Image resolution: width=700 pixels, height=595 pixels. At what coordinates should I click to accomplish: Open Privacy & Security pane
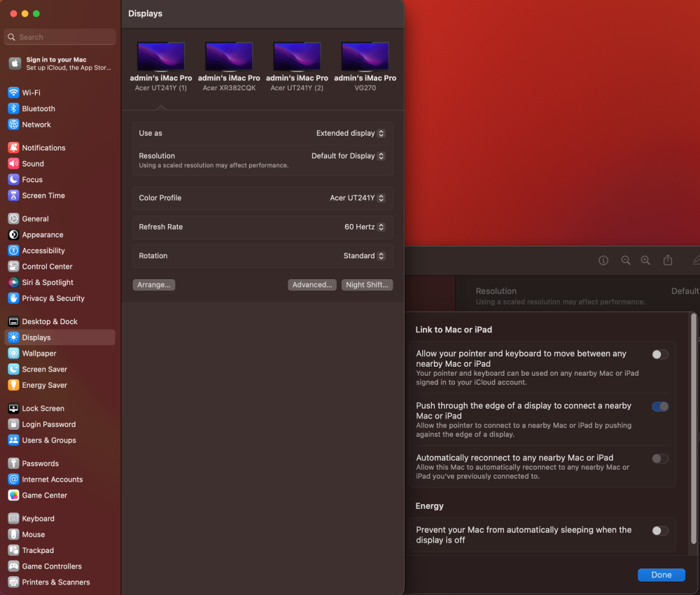pos(59,298)
